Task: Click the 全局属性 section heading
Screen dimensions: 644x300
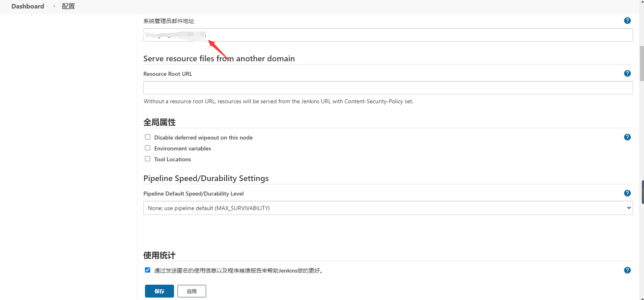Action: pos(159,122)
